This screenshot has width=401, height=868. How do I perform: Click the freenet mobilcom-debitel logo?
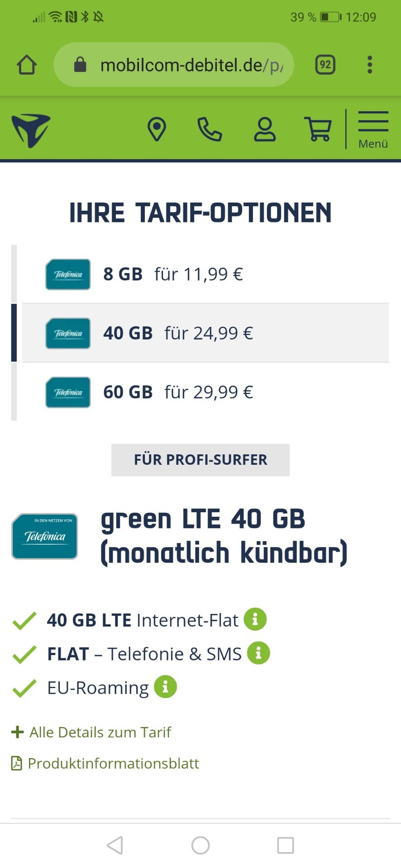click(31, 130)
